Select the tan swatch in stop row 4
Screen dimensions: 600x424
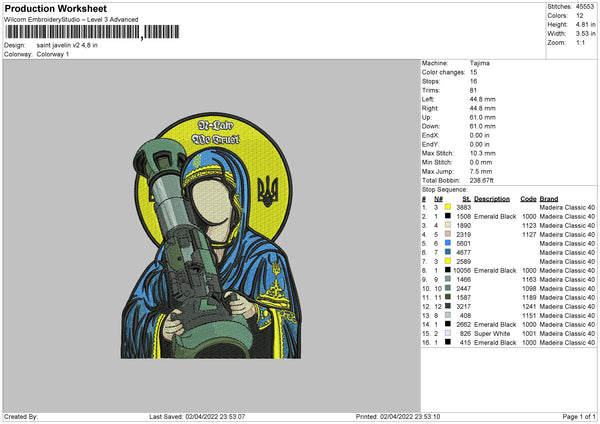pyautogui.click(x=448, y=234)
